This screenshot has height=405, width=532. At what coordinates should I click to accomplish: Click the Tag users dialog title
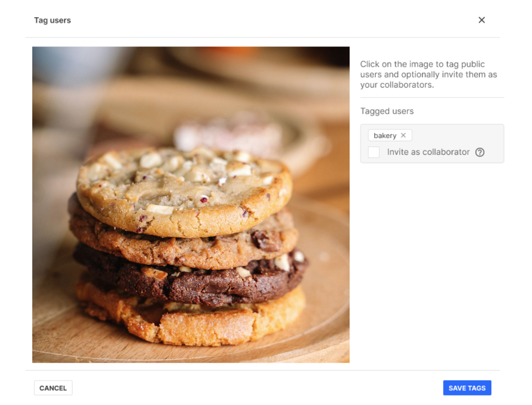[x=52, y=20]
